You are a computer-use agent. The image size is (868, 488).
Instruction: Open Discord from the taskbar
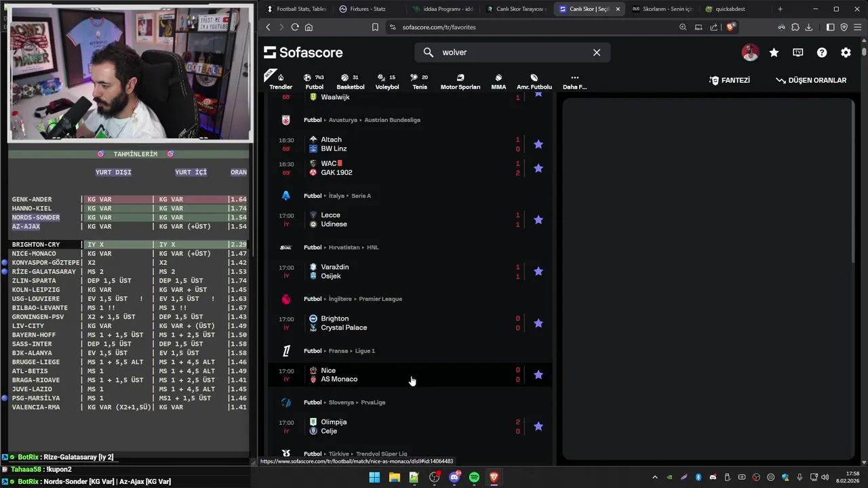click(454, 477)
